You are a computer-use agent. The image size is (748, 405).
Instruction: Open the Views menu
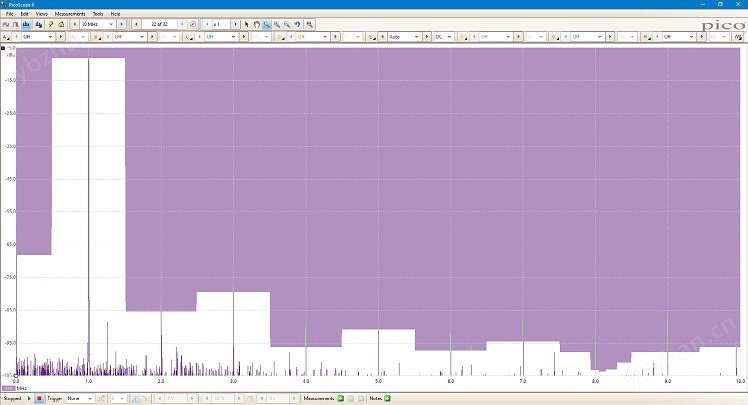pyautogui.click(x=41, y=14)
